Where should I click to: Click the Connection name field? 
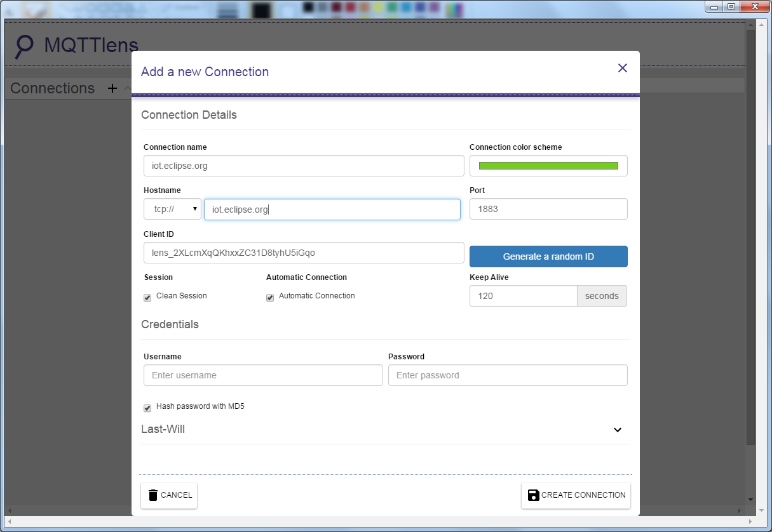pyautogui.click(x=304, y=166)
